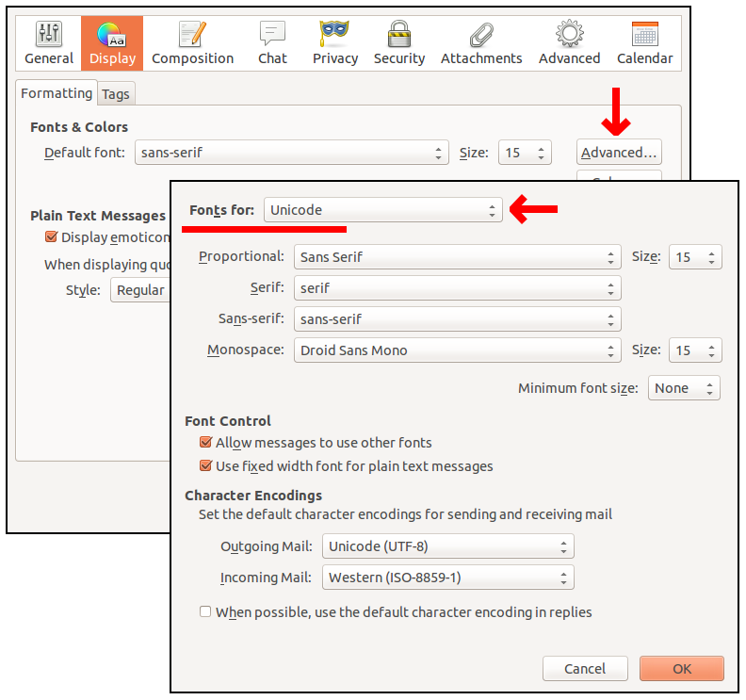Open the Attachments paperclip pane

coord(481,43)
